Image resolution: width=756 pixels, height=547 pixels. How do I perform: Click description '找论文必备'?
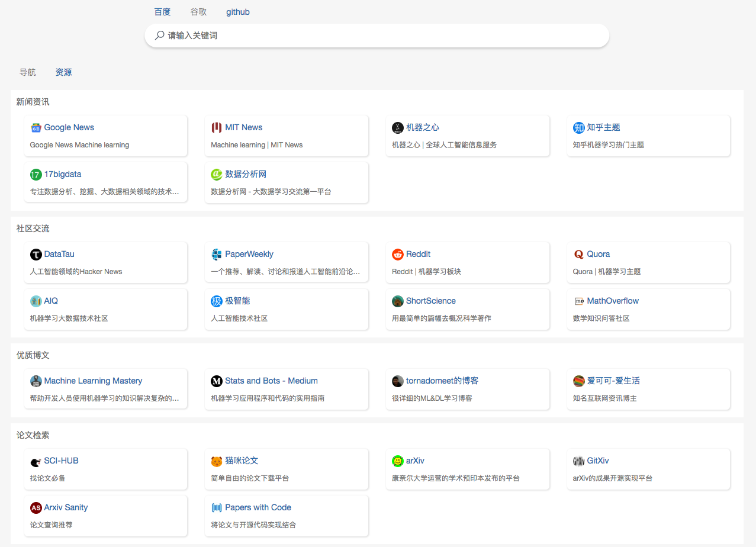click(48, 478)
